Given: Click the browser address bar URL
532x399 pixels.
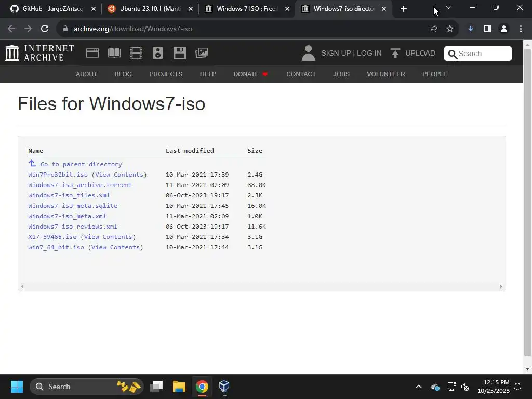Looking at the screenshot, I should tap(132, 29).
